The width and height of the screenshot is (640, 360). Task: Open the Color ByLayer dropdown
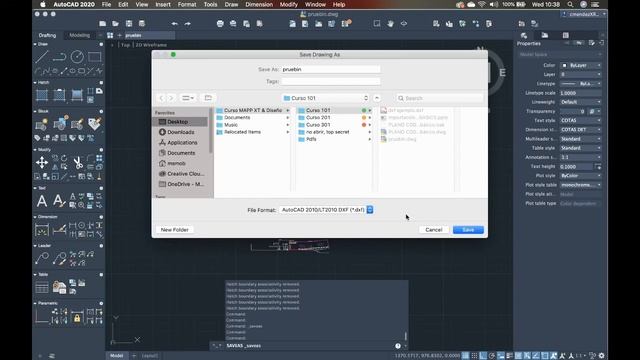click(580, 65)
